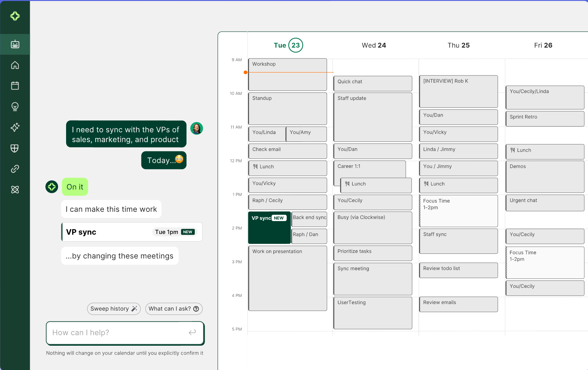Select the atom integrations icon
This screenshot has height=370, width=588.
(x=15, y=189)
